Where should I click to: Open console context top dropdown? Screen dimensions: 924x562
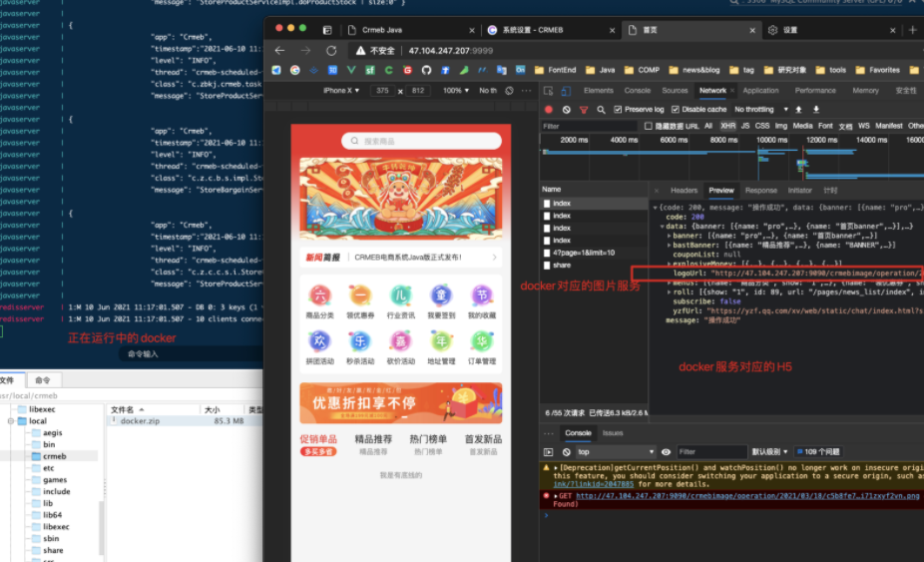coord(616,452)
